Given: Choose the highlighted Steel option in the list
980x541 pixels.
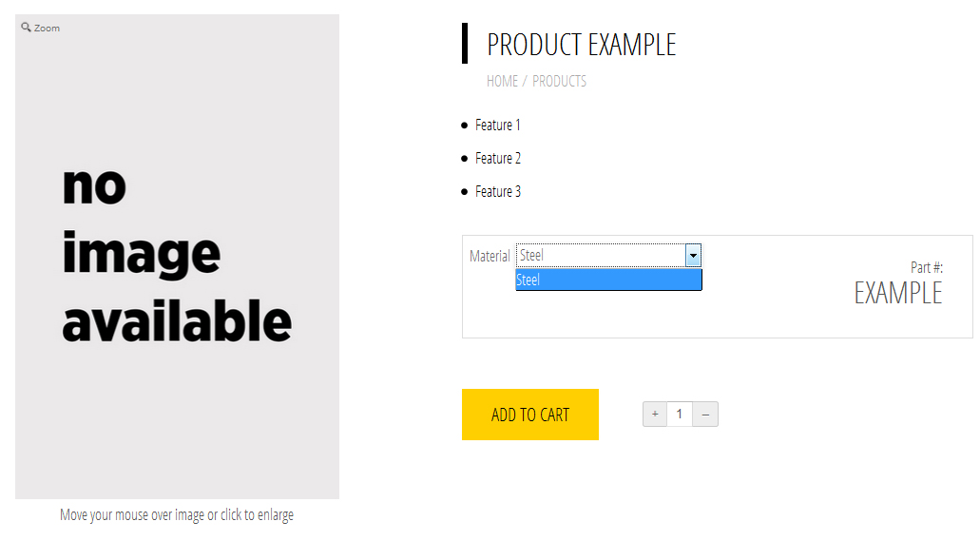Looking at the screenshot, I should pyautogui.click(x=608, y=280).
